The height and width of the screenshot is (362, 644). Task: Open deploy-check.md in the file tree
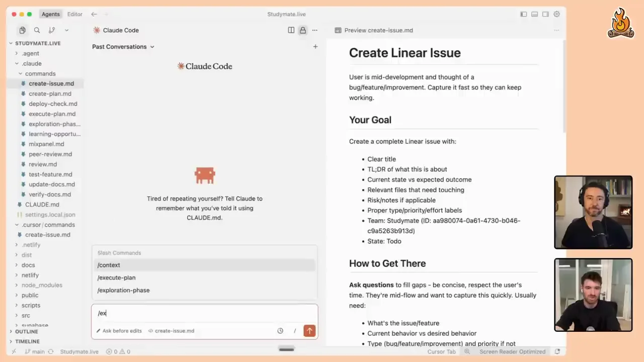pos(53,104)
